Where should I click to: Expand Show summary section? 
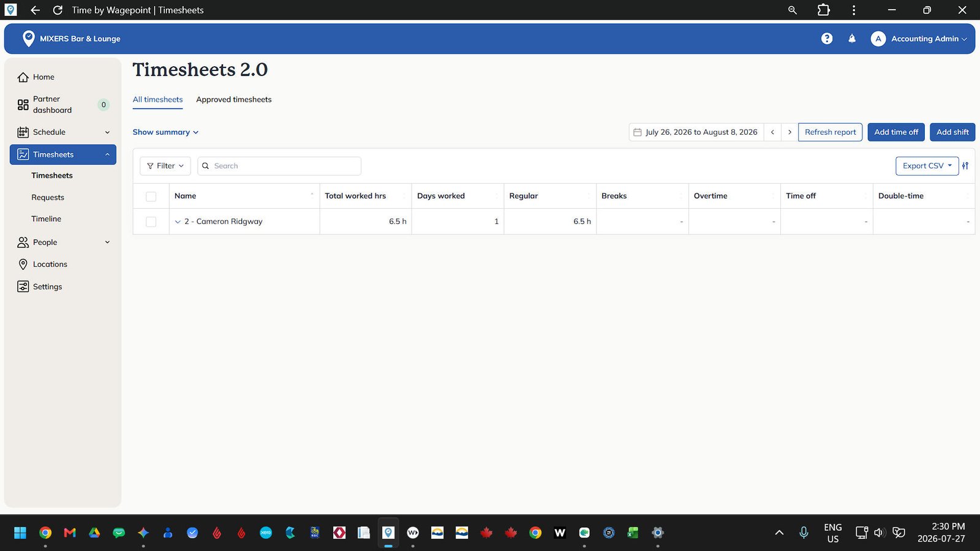pos(165,132)
